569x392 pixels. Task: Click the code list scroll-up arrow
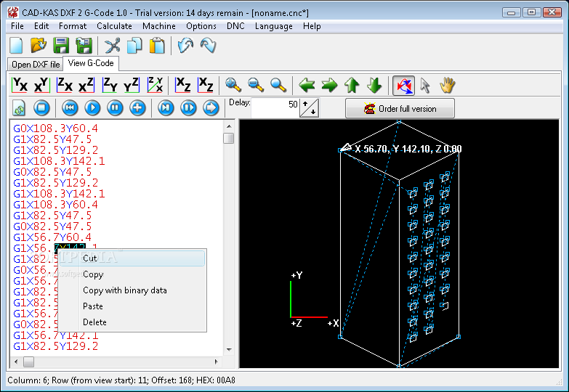pyautogui.click(x=229, y=126)
